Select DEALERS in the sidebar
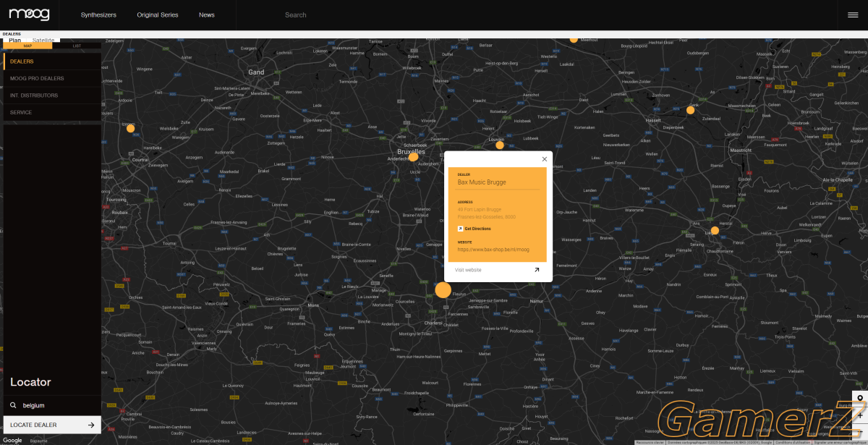This screenshot has width=868, height=445. click(52, 62)
